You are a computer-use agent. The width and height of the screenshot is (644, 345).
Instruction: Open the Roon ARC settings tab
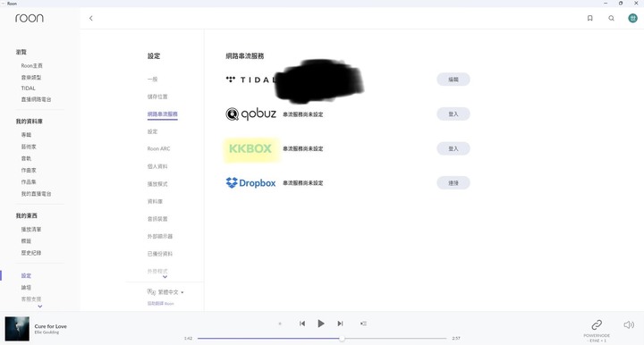(158, 149)
